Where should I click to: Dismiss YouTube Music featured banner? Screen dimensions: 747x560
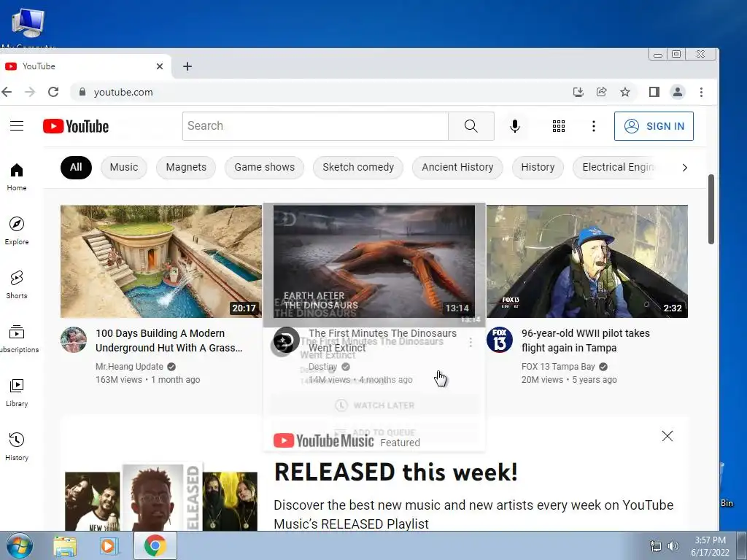pyautogui.click(x=667, y=436)
